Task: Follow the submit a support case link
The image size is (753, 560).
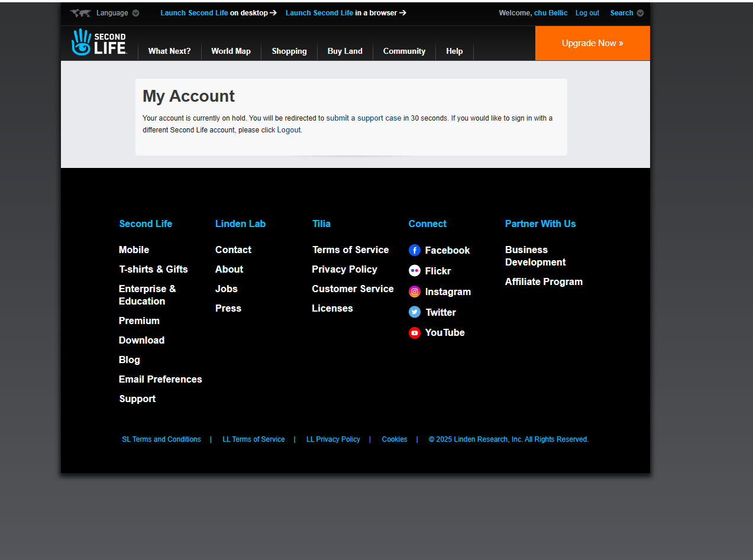Action: [x=364, y=118]
